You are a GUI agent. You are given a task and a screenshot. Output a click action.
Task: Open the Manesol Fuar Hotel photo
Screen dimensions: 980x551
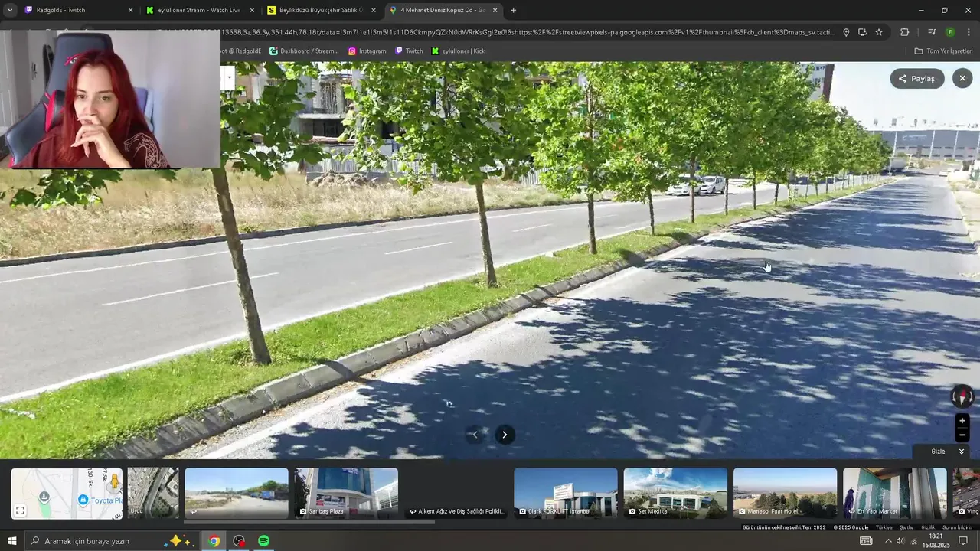pos(785,494)
